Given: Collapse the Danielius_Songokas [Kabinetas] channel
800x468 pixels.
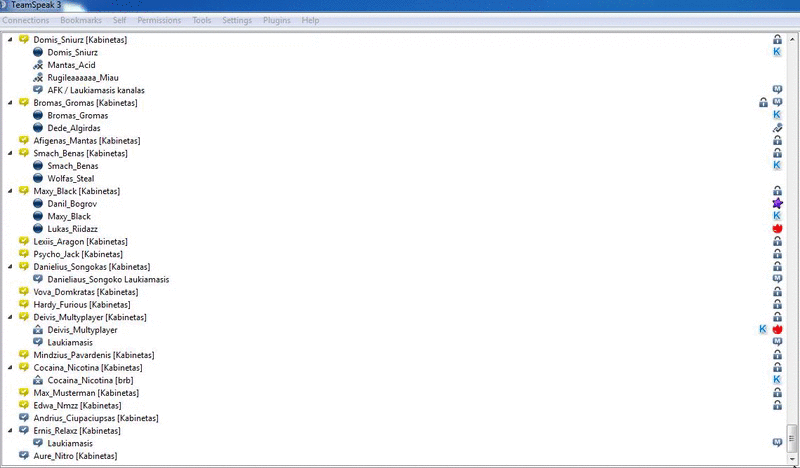Looking at the screenshot, I should 10,266.
